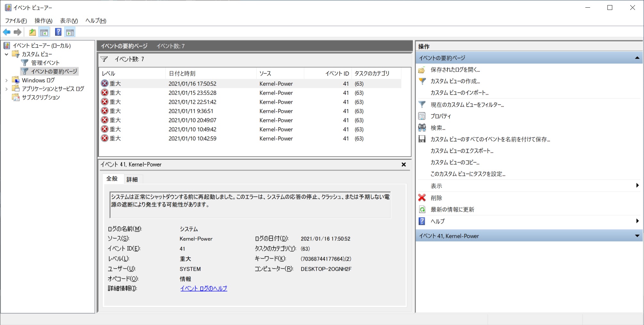
Task: Select the event dated 2021/01/12 22:51:42
Action: 192,102
